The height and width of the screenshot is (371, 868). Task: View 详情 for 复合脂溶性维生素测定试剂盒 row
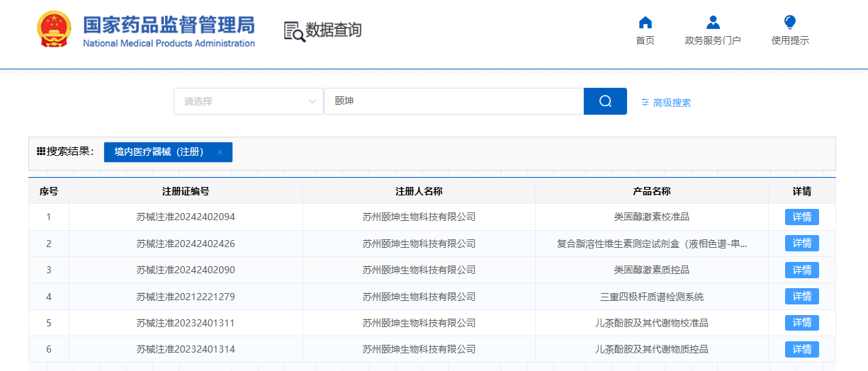coord(801,244)
